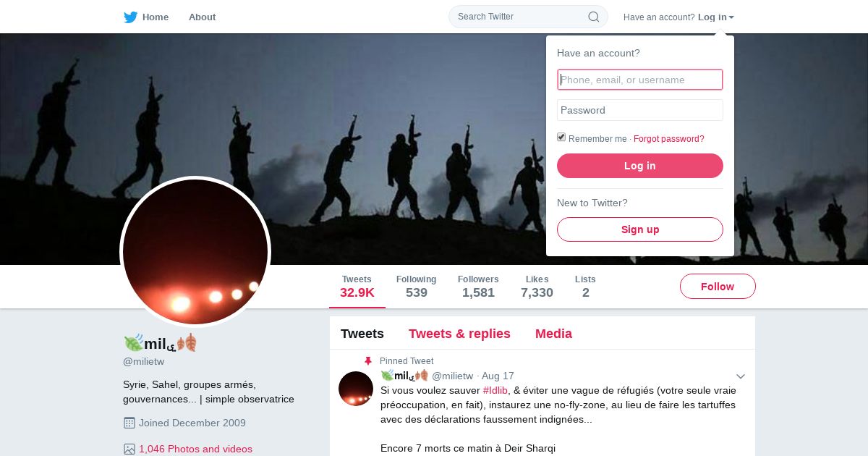Viewport: 868px width, 456px height.
Task: Focus the Phone, email, or username field
Action: pos(640,80)
